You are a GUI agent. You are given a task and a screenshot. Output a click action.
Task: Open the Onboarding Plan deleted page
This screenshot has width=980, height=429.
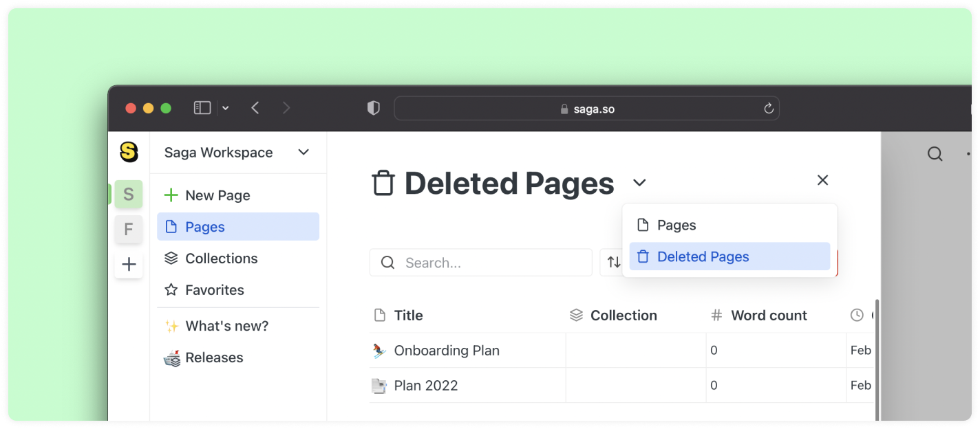pos(446,351)
